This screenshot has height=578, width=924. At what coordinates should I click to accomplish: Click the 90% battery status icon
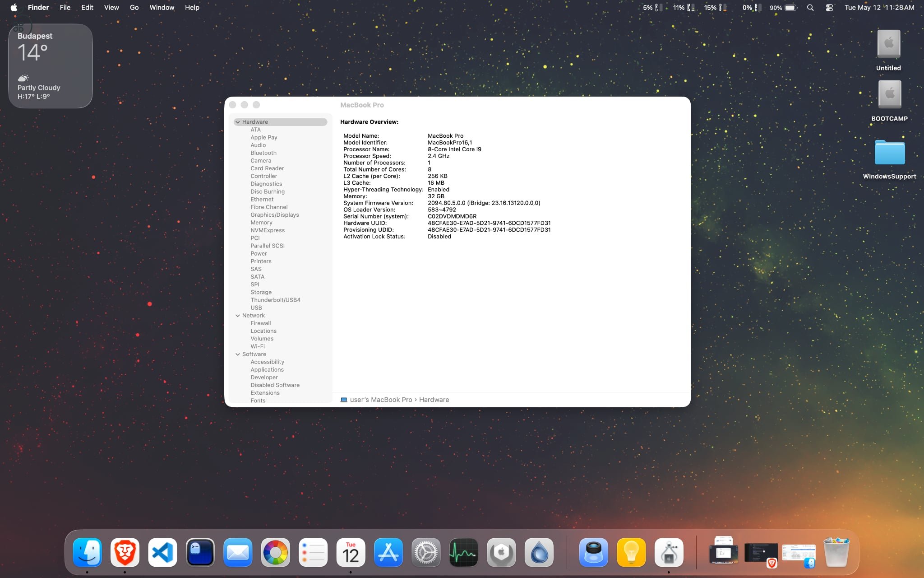click(784, 7)
